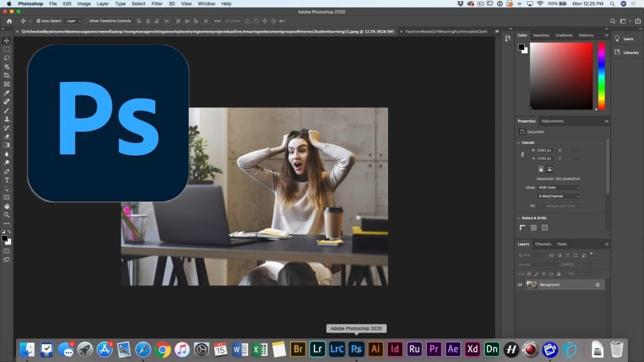Select the Healing Brush tool
Viewport: 644px width, 362px height.
coord(6,102)
